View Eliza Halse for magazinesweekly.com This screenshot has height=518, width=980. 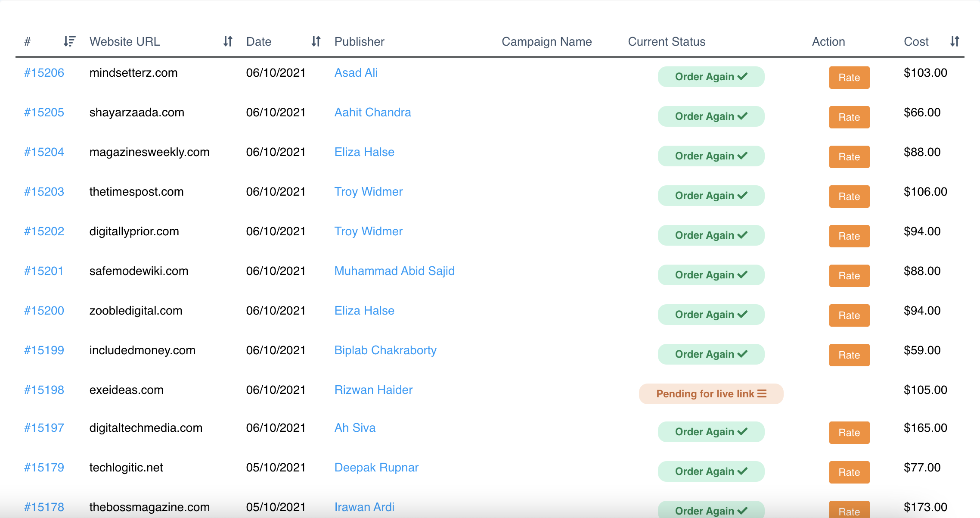point(364,152)
